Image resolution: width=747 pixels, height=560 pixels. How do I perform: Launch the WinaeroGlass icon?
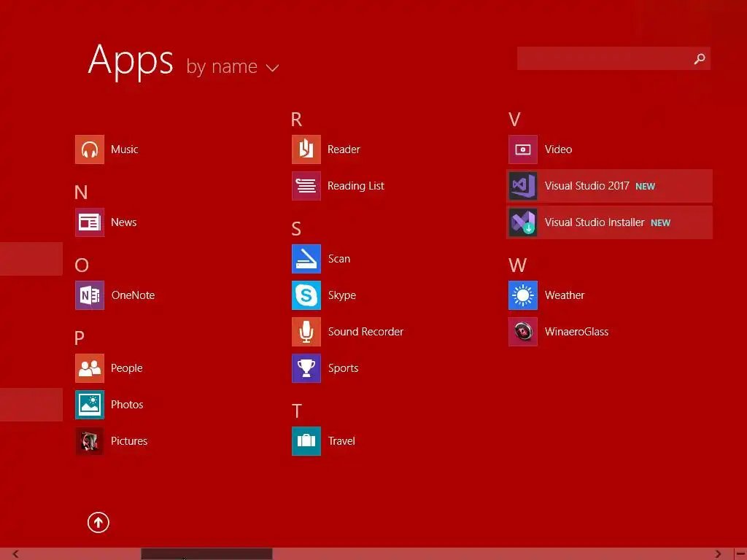[x=523, y=332]
